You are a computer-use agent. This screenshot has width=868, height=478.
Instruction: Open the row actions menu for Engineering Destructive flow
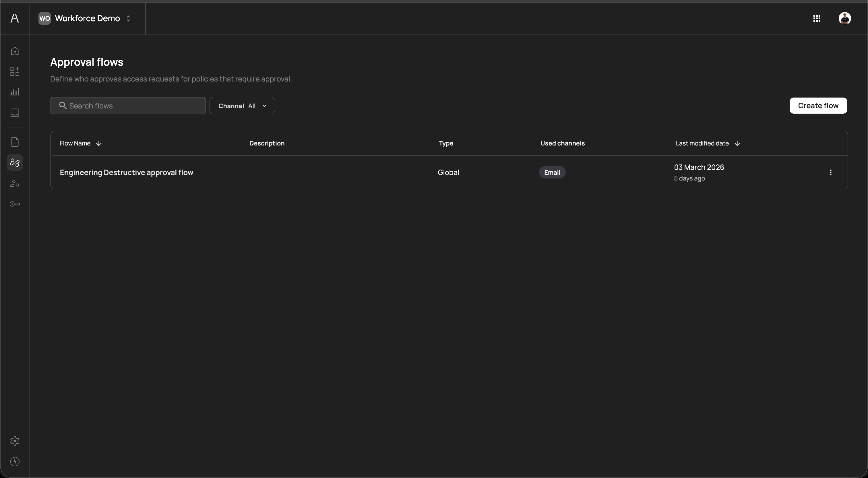tap(831, 172)
